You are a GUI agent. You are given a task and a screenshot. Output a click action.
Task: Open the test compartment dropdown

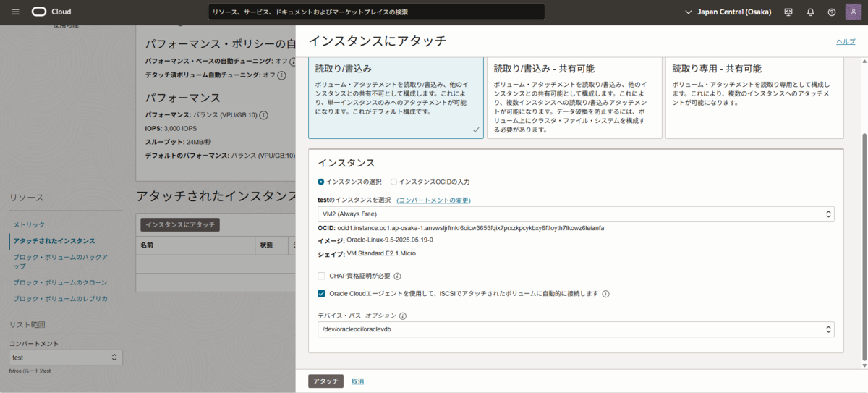click(x=66, y=358)
